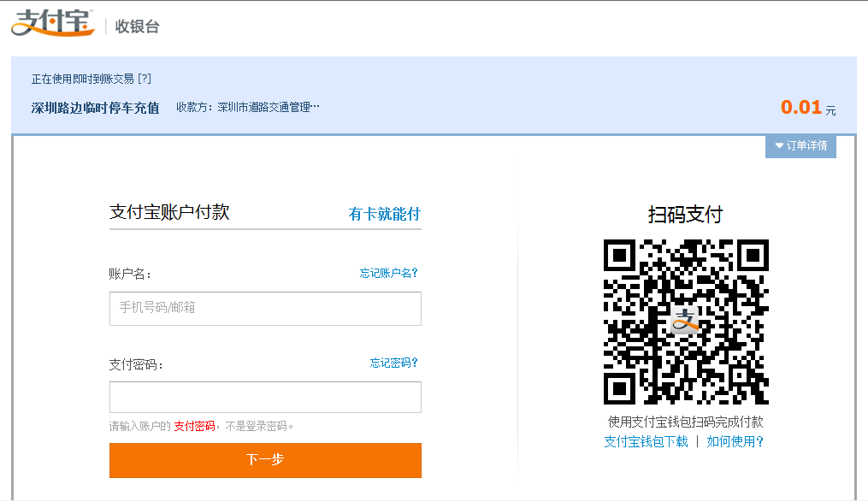The width and height of the screenshot is (868, 502).
Task: Open the 忘记账户名? link
Action: click(388, 273)
